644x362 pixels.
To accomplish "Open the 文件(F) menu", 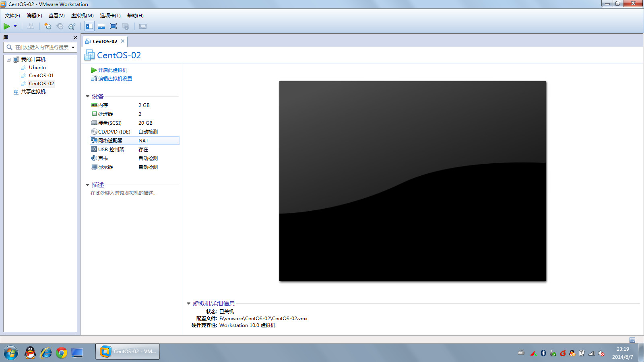I will pyautogui.click(x=12, y=16).
